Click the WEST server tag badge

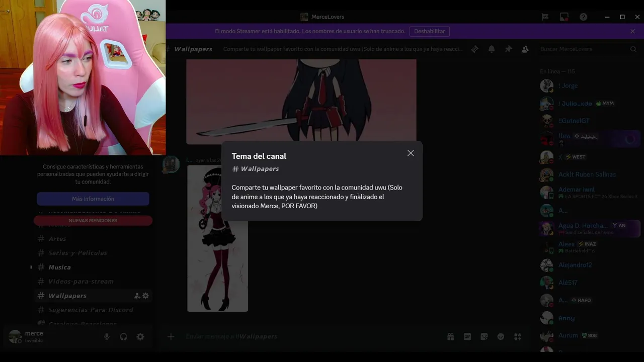click(576, 157)
